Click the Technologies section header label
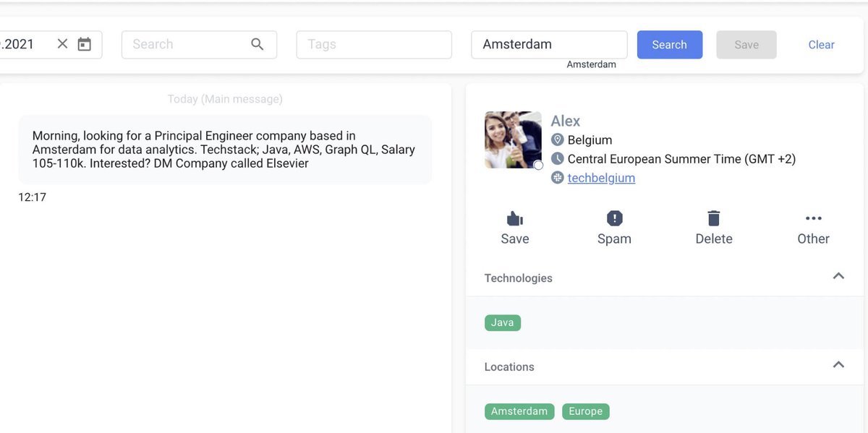Image resolution: width=868 pixels, height=433 pixels. click(x=518, y=278)
